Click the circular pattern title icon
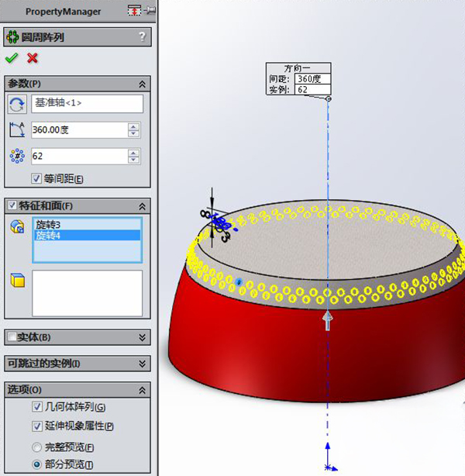 pos(12,37)
